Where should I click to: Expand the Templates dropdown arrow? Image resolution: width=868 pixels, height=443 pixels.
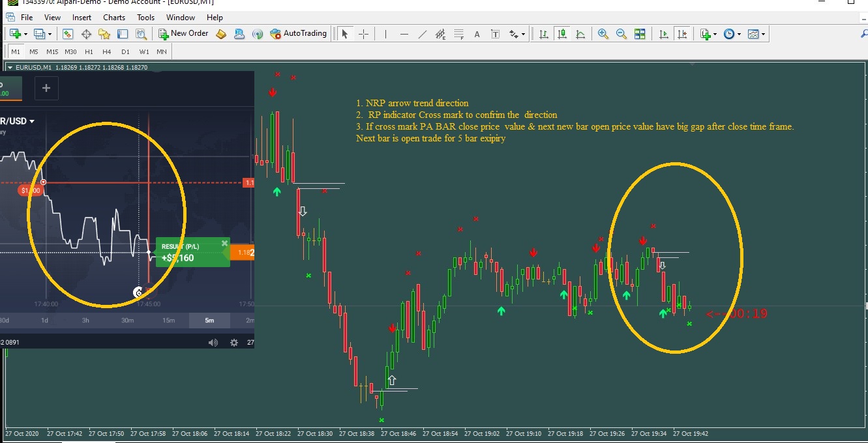[x=764, y=34]
